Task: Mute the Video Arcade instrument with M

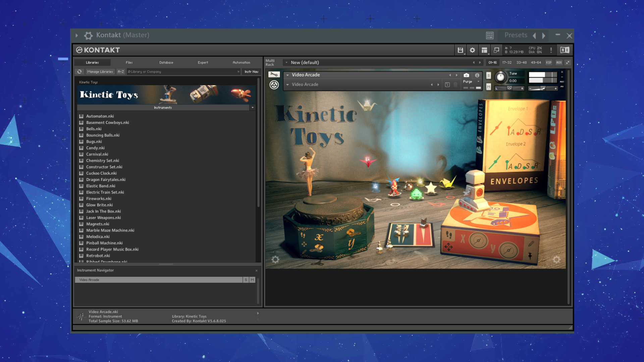Action: (x=488, y=87)
